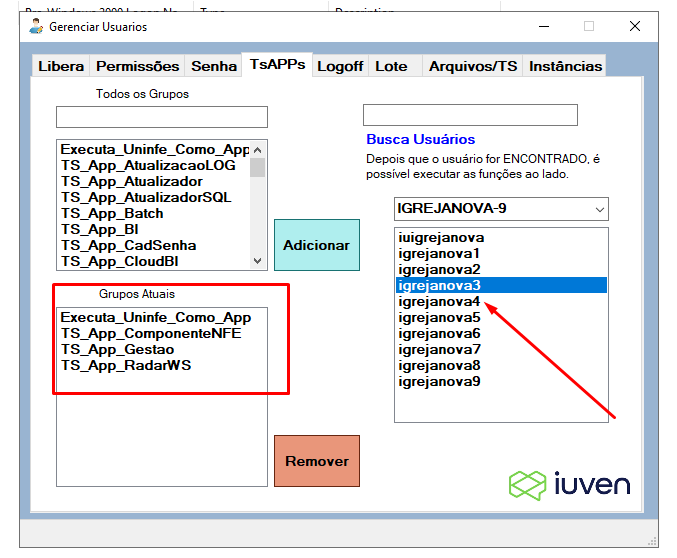Image resolution: width=677 pixels, height=558 pixels.
Task: Open the Instâncias tab
Action: (x=565, y=66)
